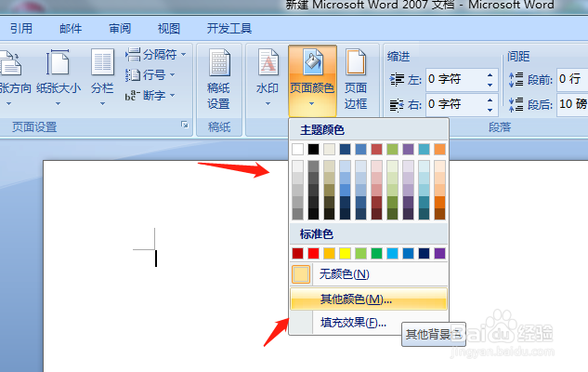This screenshot has height=372, width=588.
Task: Open the 分栏 columns menu
Action: pos(102,77)
